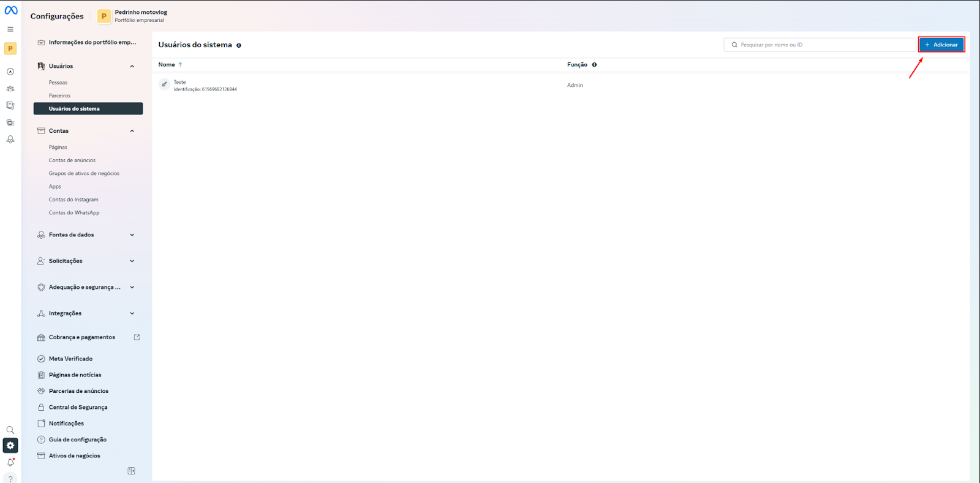Open the hamburger menu icon

[x=10, y=29]
